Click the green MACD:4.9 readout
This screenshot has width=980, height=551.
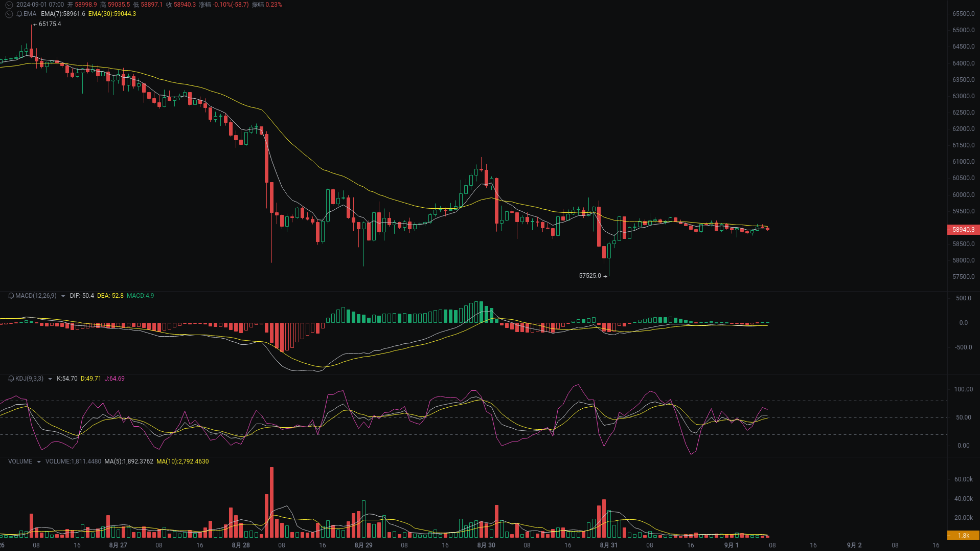[x=140, y=296]
